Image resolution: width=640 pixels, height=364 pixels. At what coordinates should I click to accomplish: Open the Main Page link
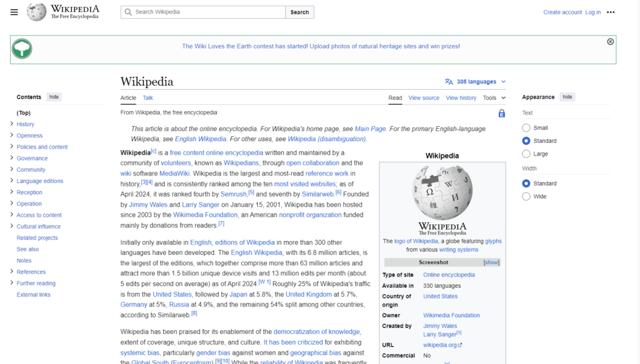(370, 129)
